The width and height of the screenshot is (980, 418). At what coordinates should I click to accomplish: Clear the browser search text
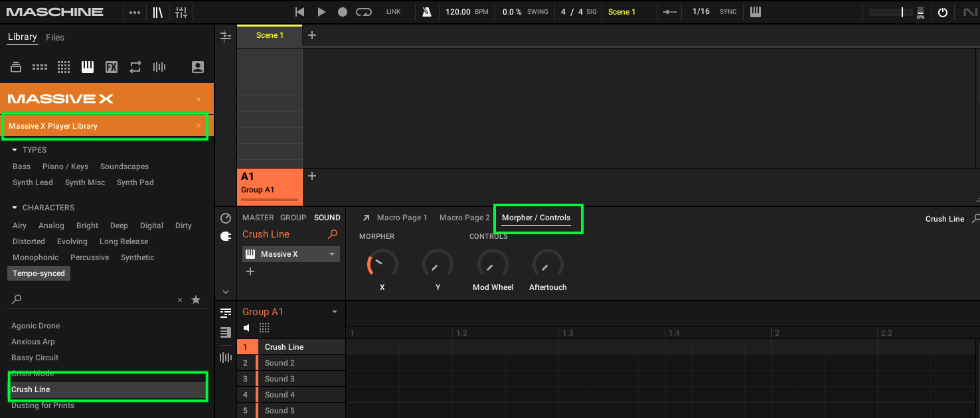click(179, 300)
